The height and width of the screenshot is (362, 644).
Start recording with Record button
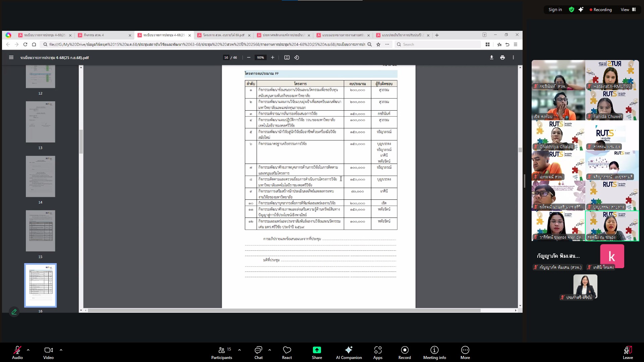[x=405, y=353]
